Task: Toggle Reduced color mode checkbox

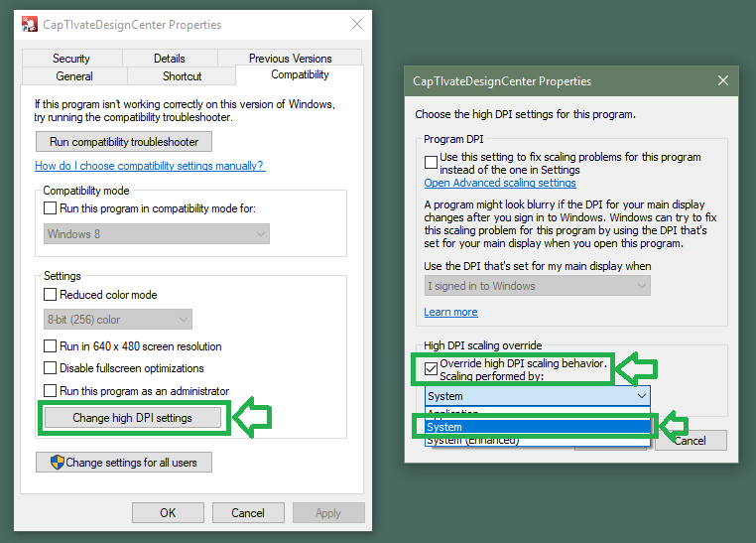Action: click(x=50, y=294)
